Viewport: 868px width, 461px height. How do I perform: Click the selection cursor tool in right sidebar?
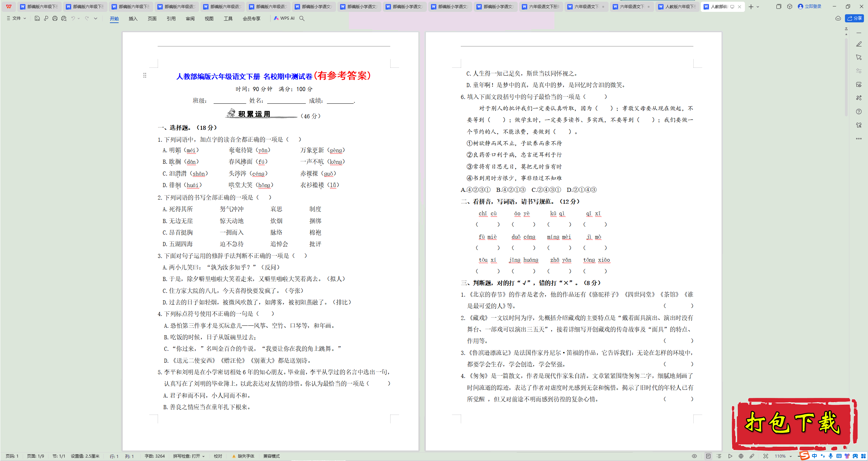pos(859,57)
